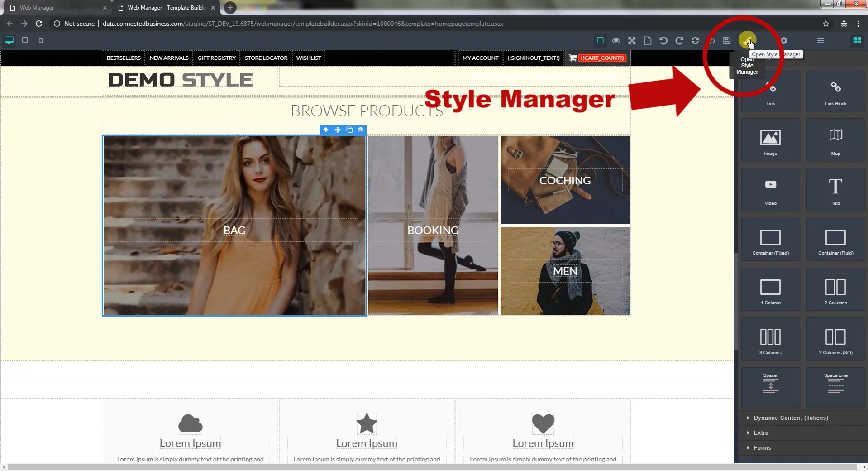Viewport: 868px width, 471px height.
Task: Select the Map element
Action: click(835, 139)
